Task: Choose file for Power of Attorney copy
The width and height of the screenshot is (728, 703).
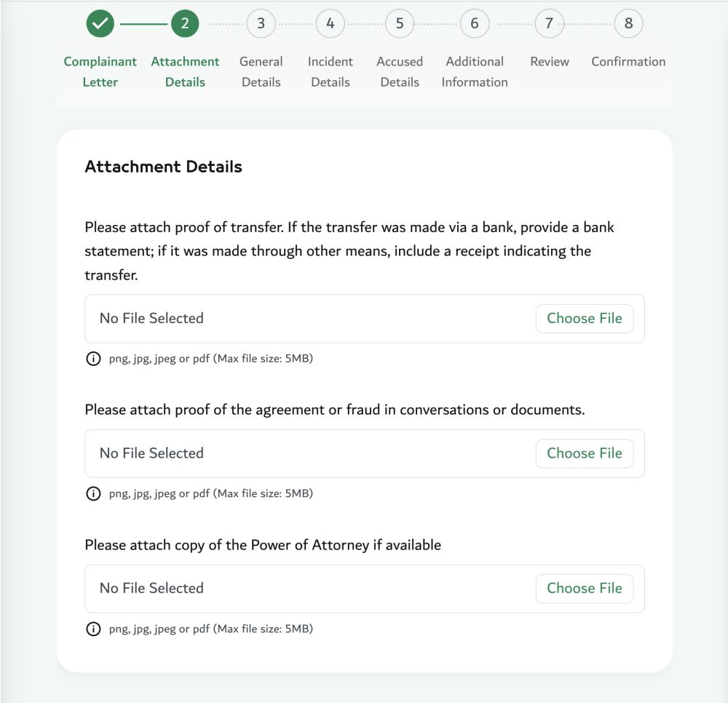Action: (585, 589)
